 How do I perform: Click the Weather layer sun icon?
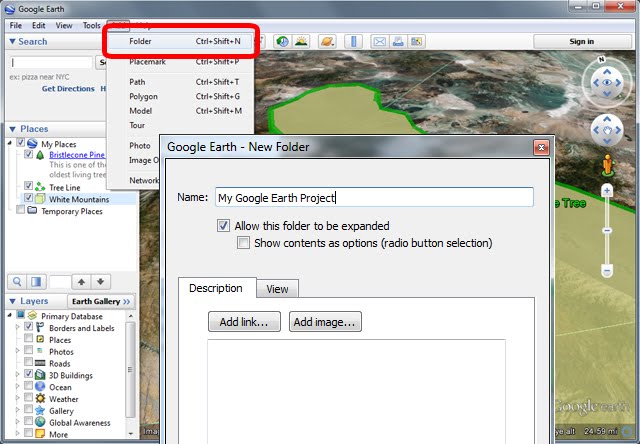[40, 398]
